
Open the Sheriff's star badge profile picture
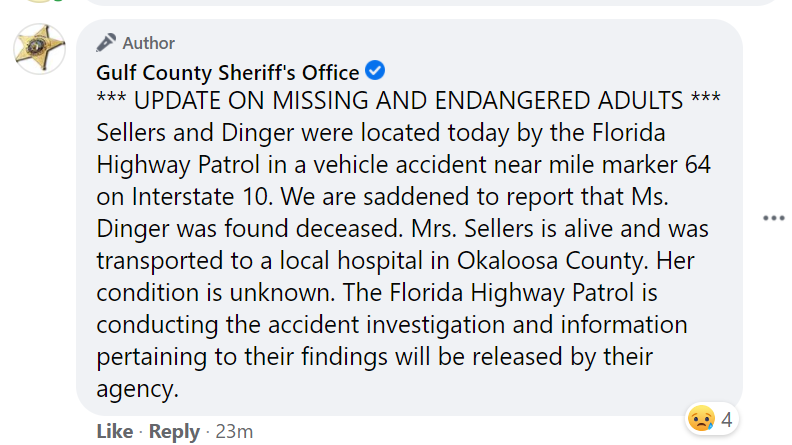40,49
